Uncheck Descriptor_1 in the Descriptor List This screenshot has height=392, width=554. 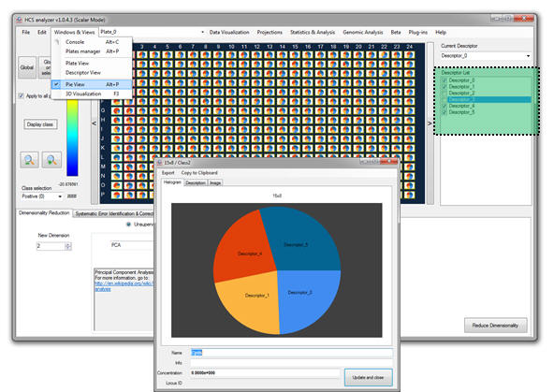click(x=445, y=86)
